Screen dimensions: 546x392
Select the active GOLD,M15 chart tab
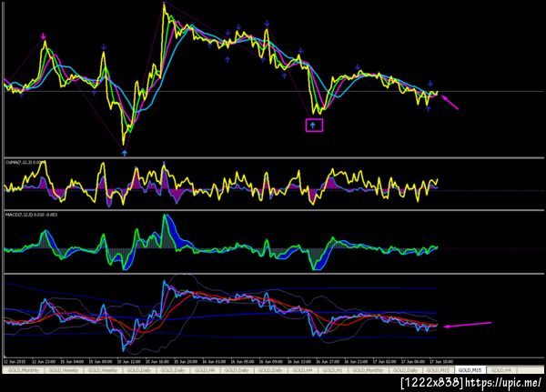pyautogui.click(x=470, y=370)
